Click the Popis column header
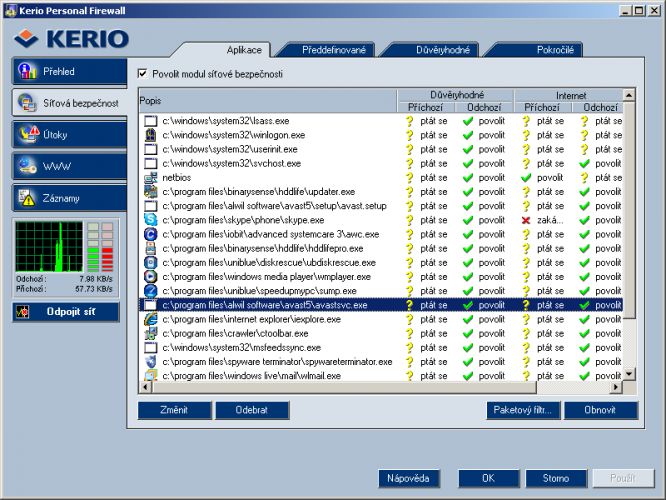666x500 pixels. (x=268, y=101)
